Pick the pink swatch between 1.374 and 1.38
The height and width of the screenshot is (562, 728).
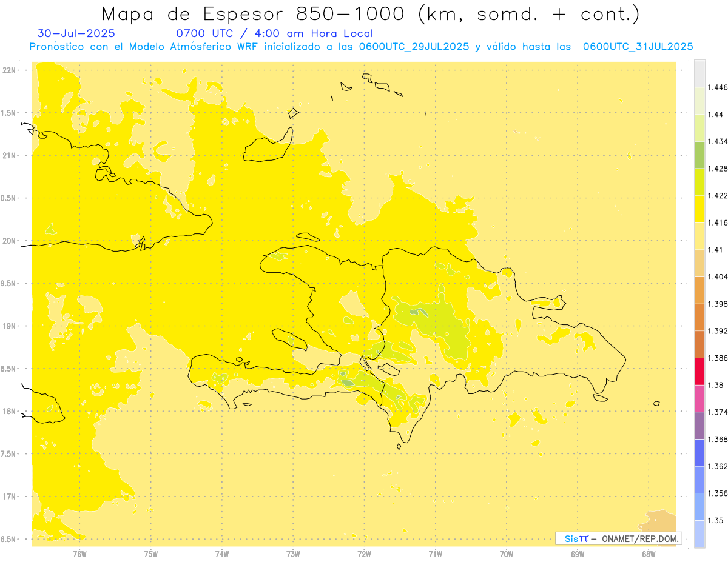pyautogui.click(x=699, y=399)
